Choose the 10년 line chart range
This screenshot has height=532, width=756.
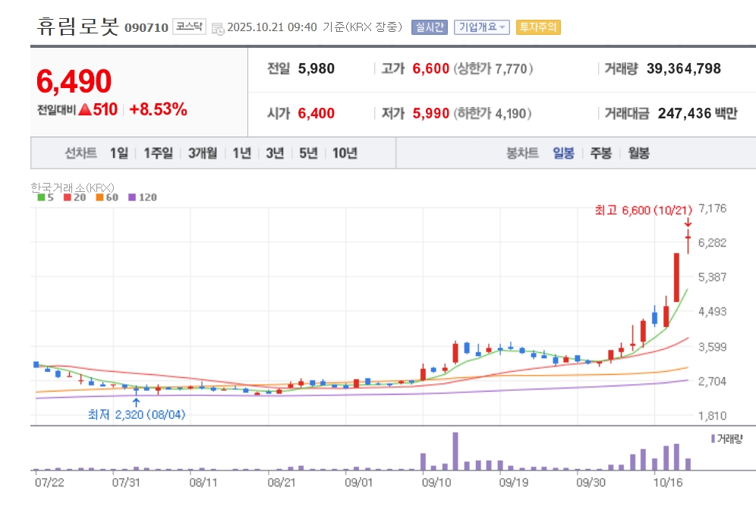345,153
